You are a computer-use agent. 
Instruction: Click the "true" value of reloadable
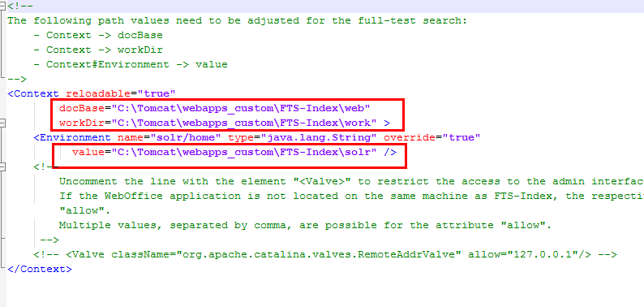(x=157, y=93)
